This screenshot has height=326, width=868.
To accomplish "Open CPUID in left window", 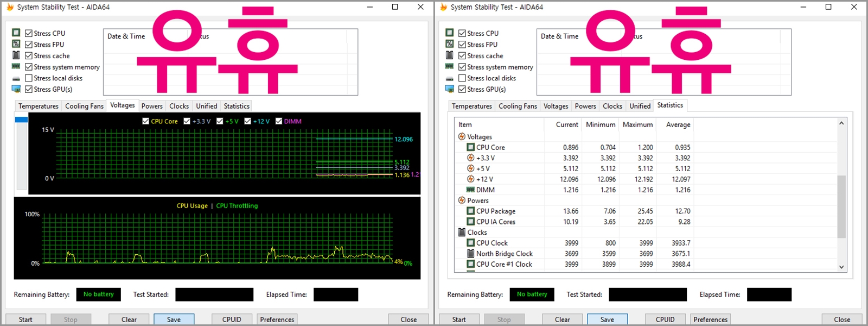I will coord(232,319).
